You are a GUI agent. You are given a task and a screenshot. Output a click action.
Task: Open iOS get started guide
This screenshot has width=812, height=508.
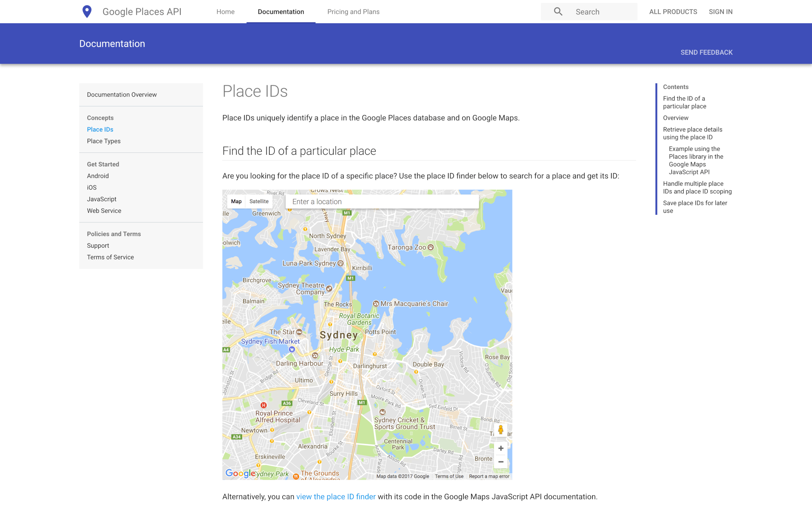pyautogui.click(x=92, y=188)
